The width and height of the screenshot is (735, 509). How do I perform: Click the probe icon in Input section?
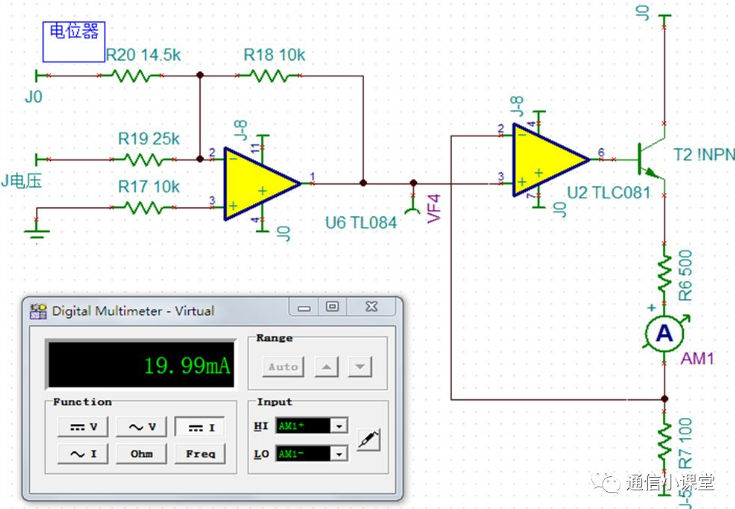[369, 438]
